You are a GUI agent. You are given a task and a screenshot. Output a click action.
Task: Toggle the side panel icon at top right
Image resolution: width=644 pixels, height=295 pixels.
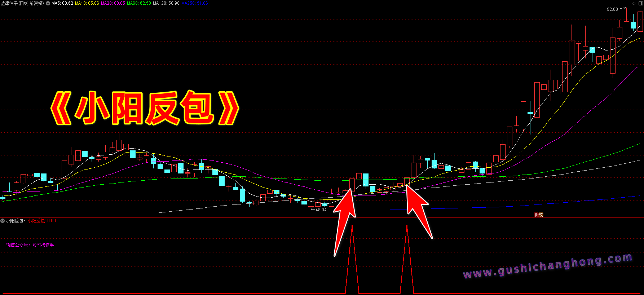641,3
